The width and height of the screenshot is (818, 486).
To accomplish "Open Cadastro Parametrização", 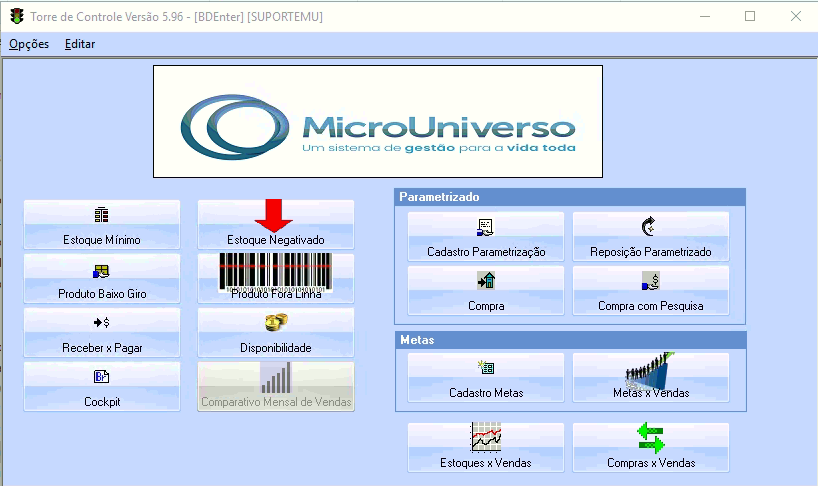I will click(486, 237).
